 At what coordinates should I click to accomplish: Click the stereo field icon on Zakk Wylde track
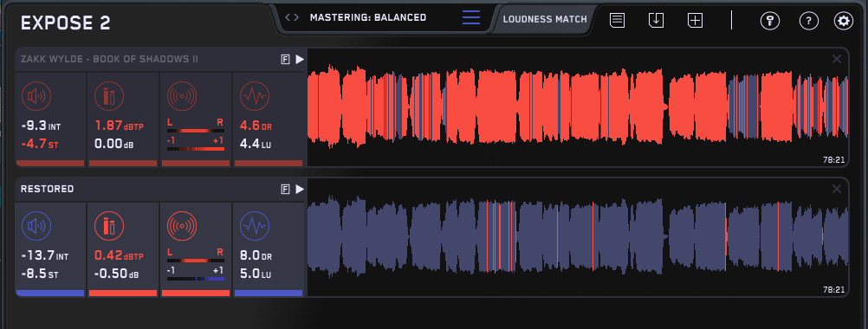pyautogui.click(x=182, y=96)
